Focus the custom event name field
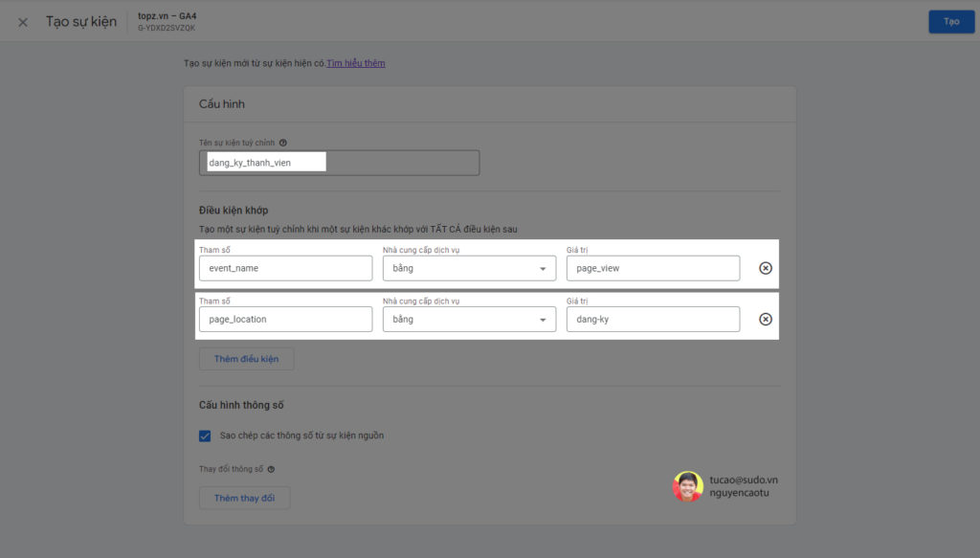980x558 pixels. pyautogui.click(x=340, y=163)
